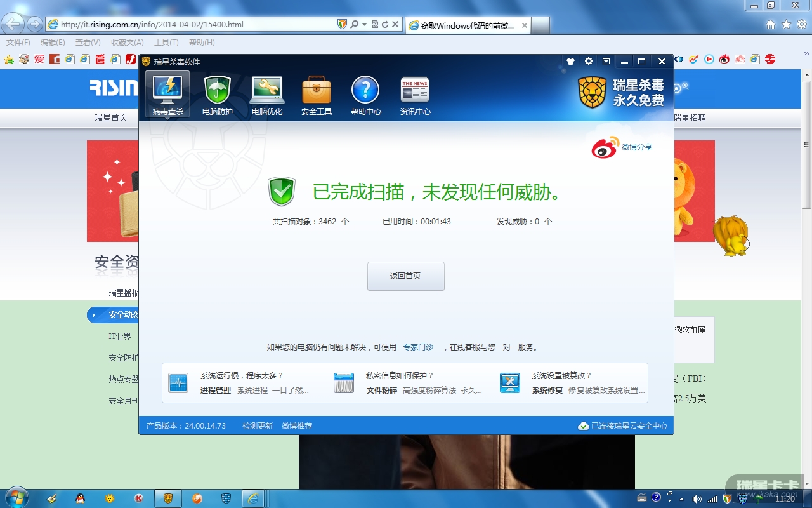Open the 资讯中心 news center
812x508 pixels.
pos(415,95)
